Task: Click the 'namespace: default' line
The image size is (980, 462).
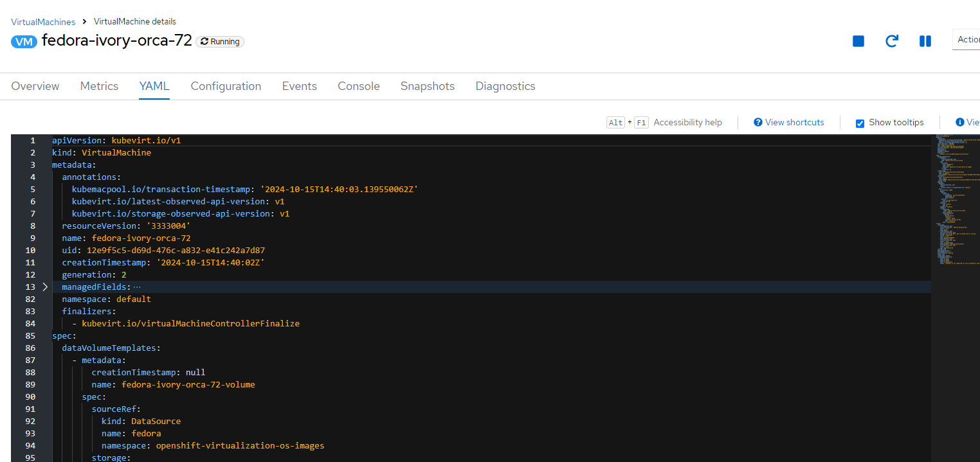Action: [106, 299]
